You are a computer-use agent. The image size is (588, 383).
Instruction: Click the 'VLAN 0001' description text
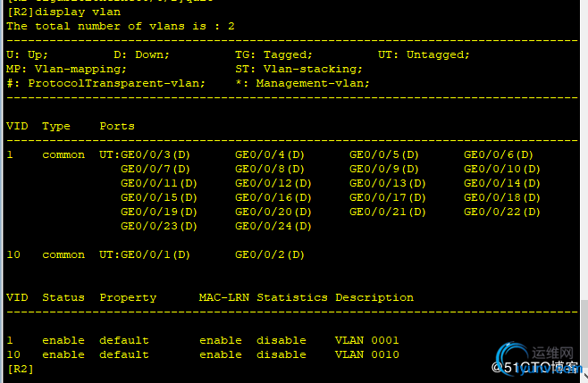[366, 340]
